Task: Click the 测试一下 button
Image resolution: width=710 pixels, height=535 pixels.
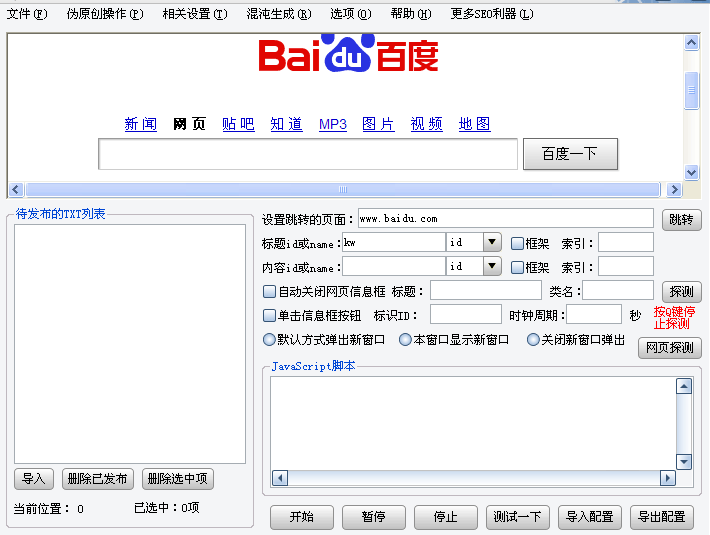Action: point(518,517)
